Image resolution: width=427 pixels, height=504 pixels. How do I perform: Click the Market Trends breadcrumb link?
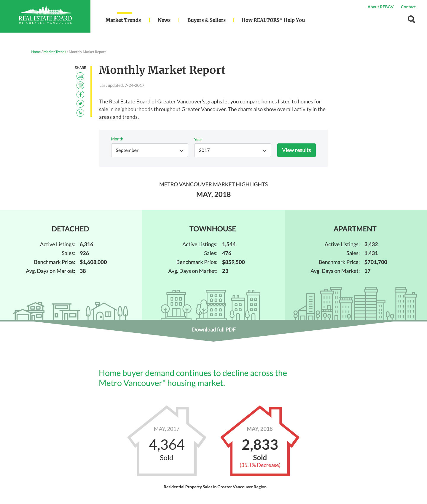[55, 52]
